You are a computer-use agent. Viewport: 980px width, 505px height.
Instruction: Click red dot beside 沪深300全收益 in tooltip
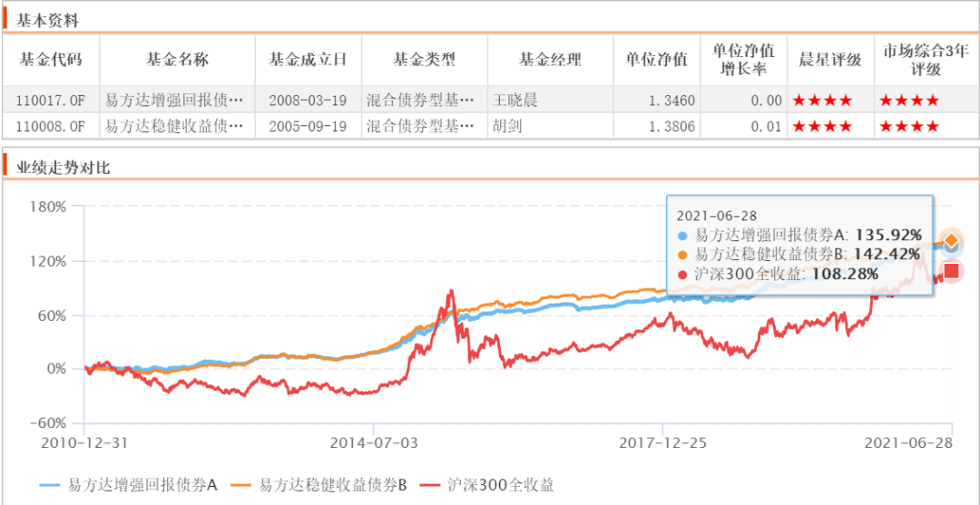(684, 274)
